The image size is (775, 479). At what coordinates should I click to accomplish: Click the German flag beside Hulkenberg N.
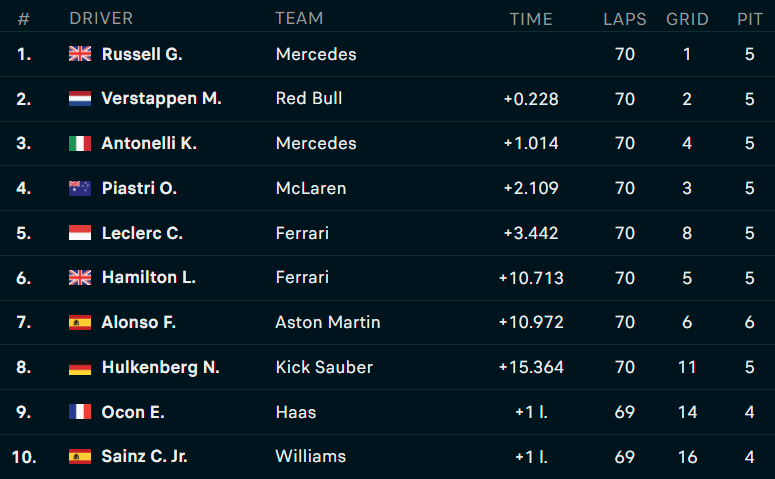click(x=80, y=367)
